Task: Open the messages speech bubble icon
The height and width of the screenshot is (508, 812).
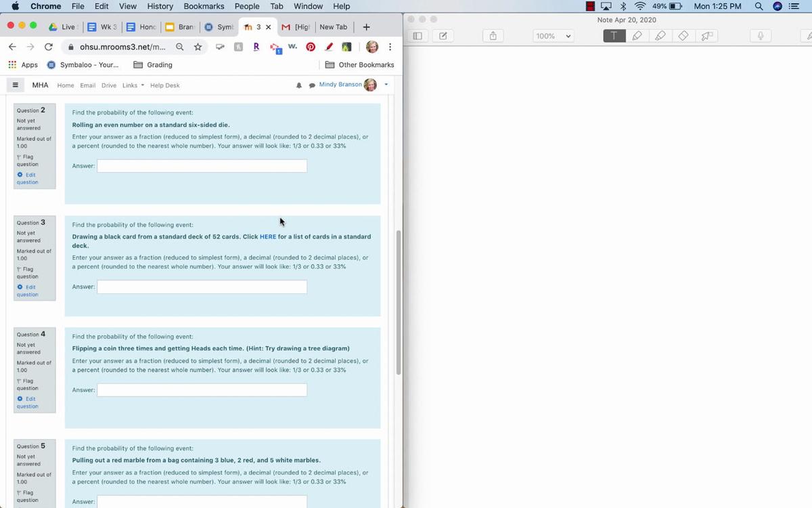Action: click(x=312, y=85)
